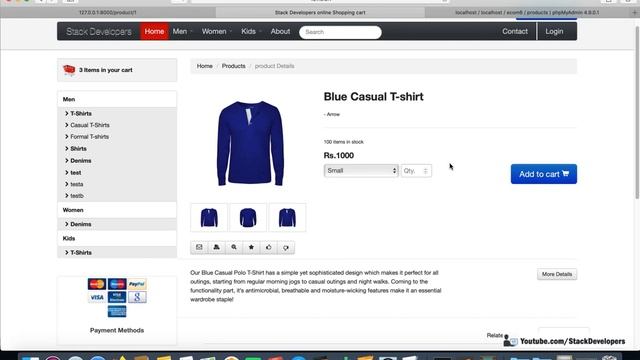
Task: Select the third shirt thumbnail
Action: tap(287, 218)
